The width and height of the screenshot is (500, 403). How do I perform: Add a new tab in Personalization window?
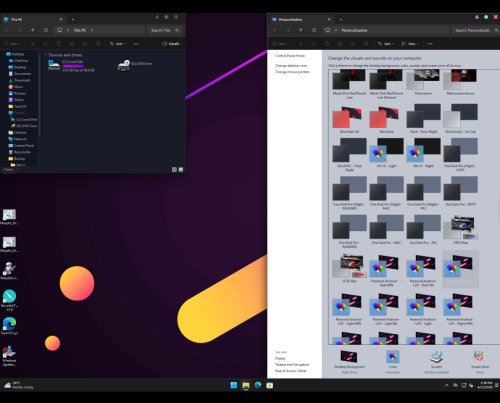[x=341, y=20]
